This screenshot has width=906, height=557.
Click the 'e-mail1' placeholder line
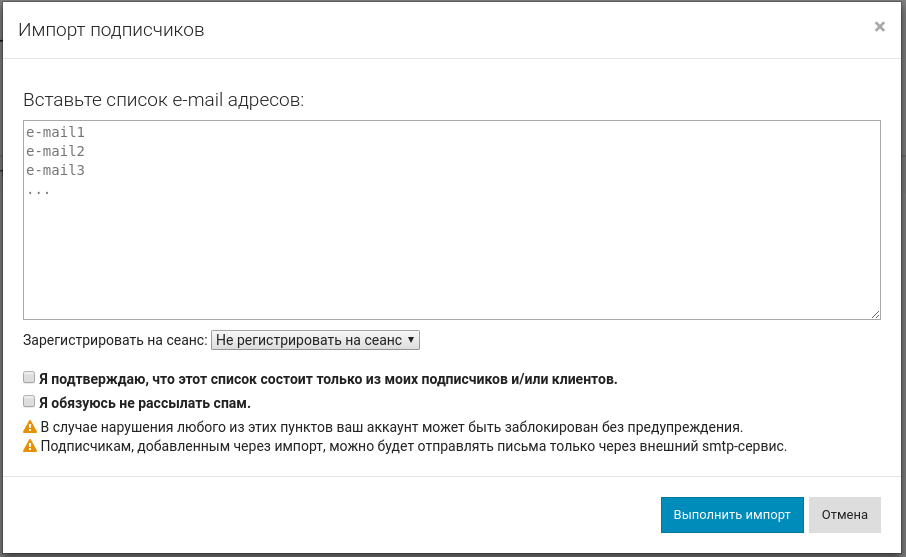pyautogui.click(x=56, y=132)
